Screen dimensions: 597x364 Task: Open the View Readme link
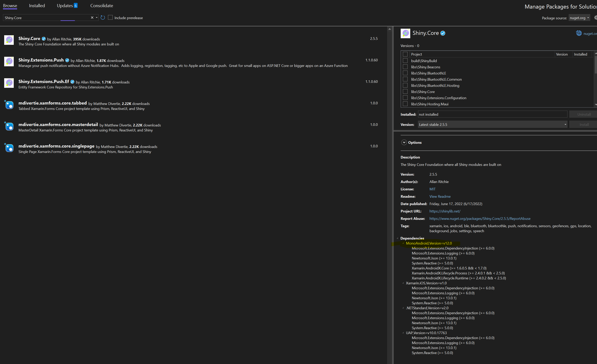[440, 196]
